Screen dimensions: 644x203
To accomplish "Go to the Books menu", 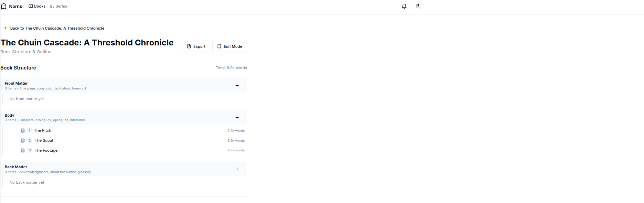I will [37, 6].
